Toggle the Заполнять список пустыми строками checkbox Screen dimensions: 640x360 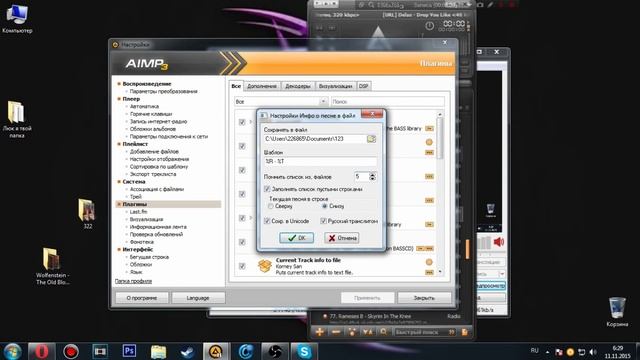click(x=267, y=189)
